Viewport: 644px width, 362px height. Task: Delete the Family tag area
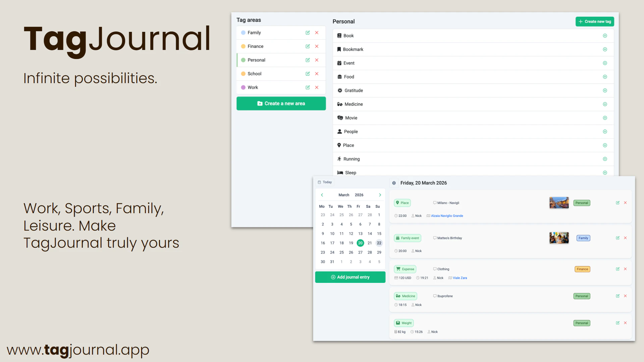pos(317,33)
